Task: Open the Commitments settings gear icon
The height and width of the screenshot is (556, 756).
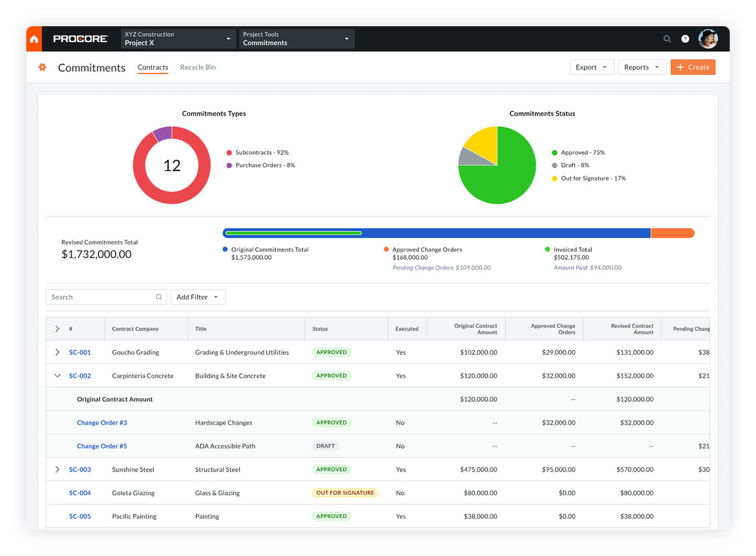Action: pyautogui.click(x=42, y=67)
